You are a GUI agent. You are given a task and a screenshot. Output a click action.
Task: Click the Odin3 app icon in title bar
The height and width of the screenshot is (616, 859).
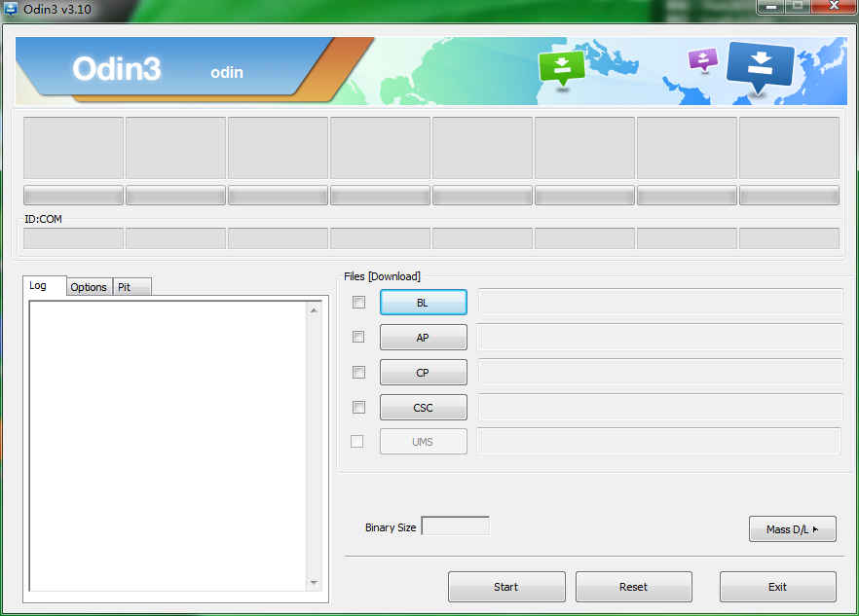[x=11, y=9]
